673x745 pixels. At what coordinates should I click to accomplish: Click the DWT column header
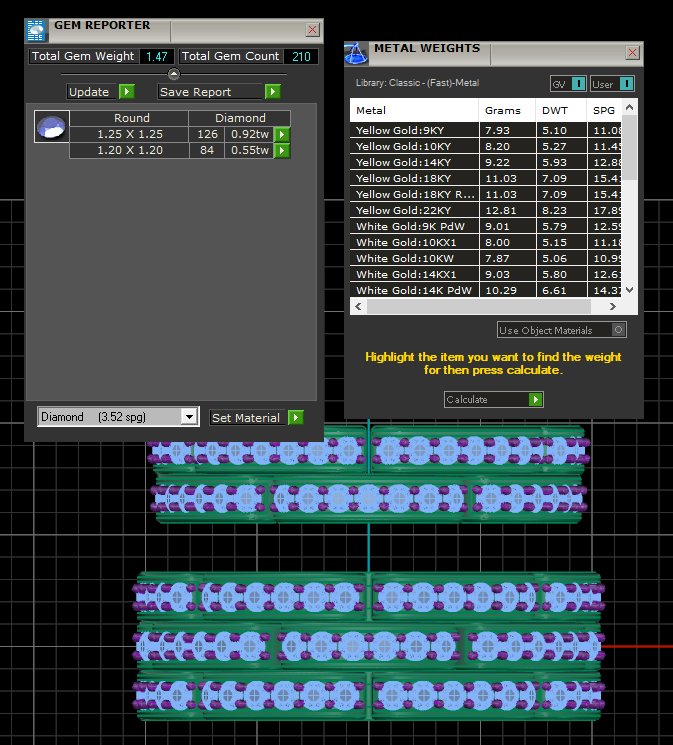(x=561, y=110)
